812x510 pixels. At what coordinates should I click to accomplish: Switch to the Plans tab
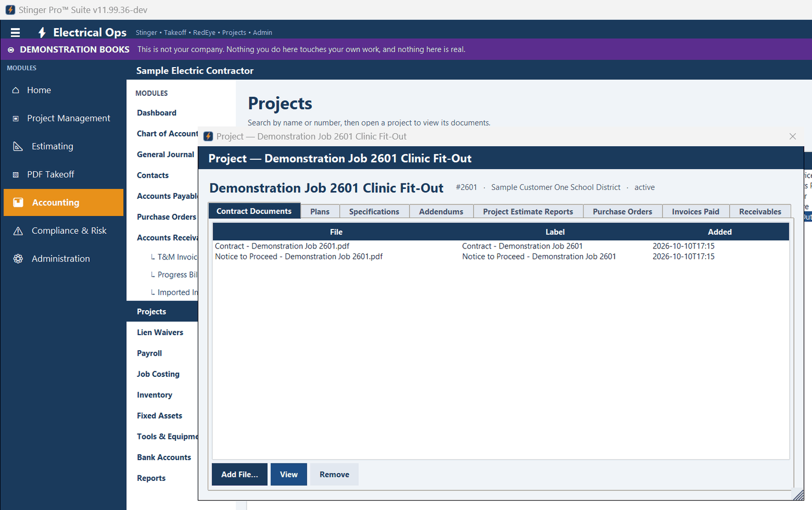tap(320, 212)
